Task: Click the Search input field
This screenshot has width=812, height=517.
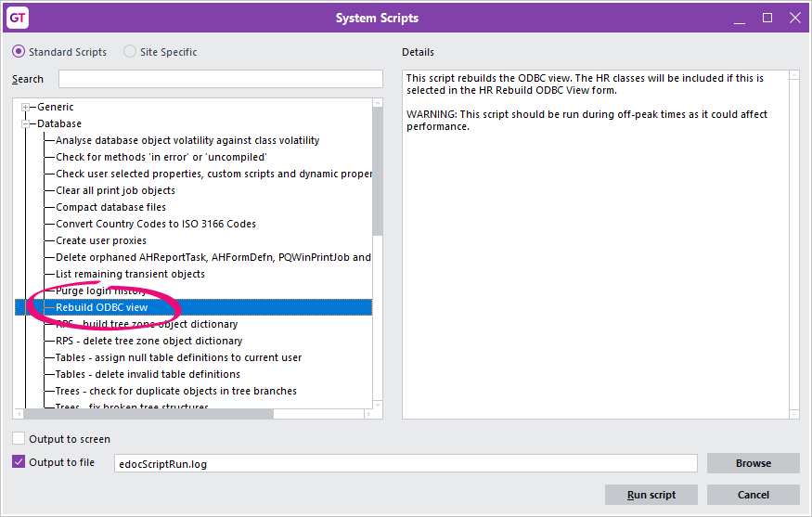Action: pos(221,79)
